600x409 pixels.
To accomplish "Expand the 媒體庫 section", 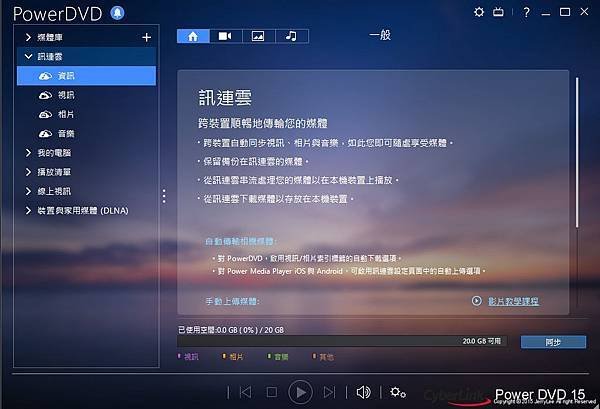I will point(28,37).
